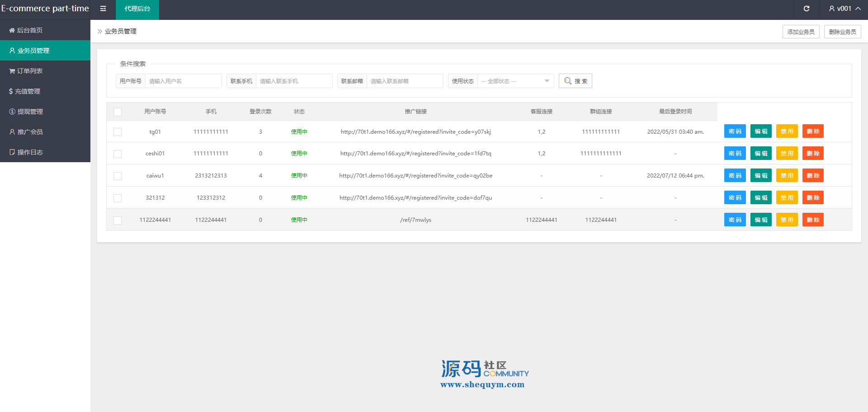The width and height of the screenshot is (868, 412).
Task: Click the username cell tg01
Action: [155, 132]
